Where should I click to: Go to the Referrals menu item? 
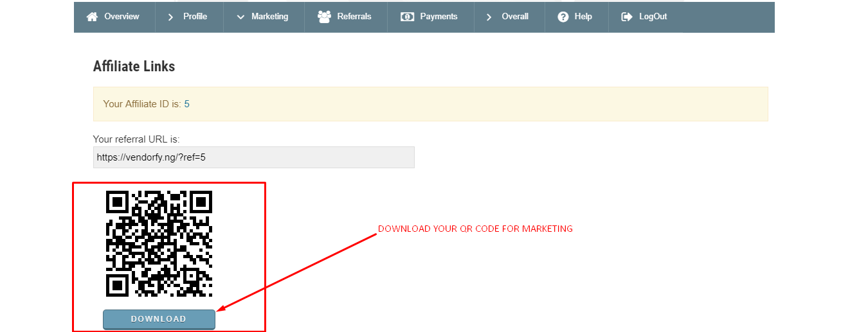click(x=345, y=17)
